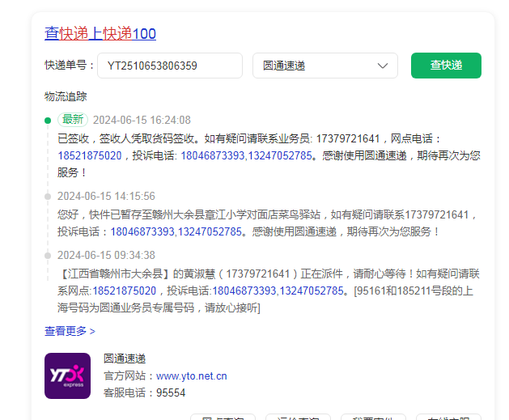Click the 【江西省赣州市大余县】 delivery message
Image resolution: width=509 pixels, height=420 pixels.
coord(269,291)
